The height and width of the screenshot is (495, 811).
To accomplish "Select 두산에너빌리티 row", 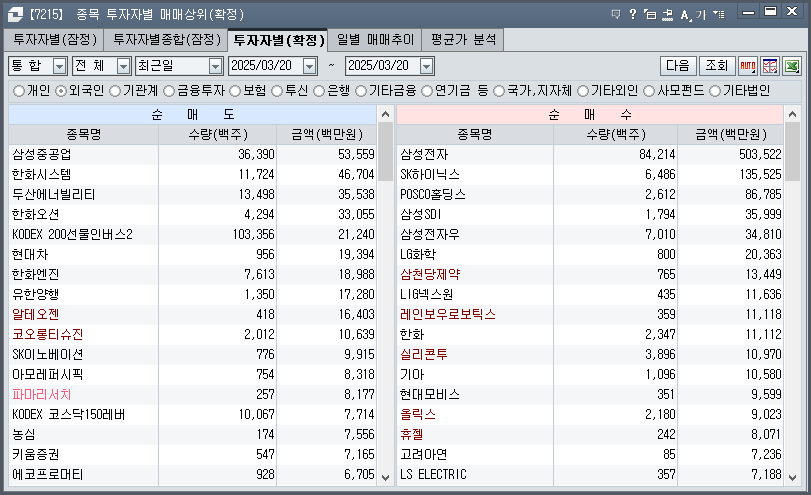I will point(192,194).
